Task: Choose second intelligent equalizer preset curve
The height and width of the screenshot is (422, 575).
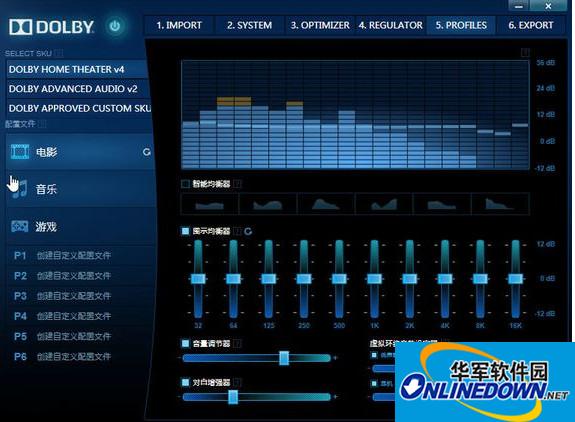Action: (268, 203)
